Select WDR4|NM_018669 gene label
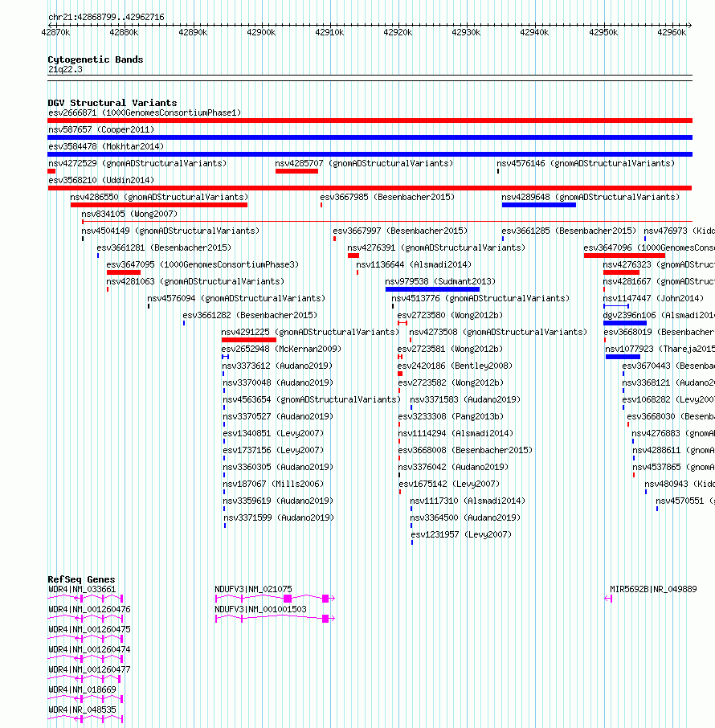The image size is (715, 728). tap(82, 689)
